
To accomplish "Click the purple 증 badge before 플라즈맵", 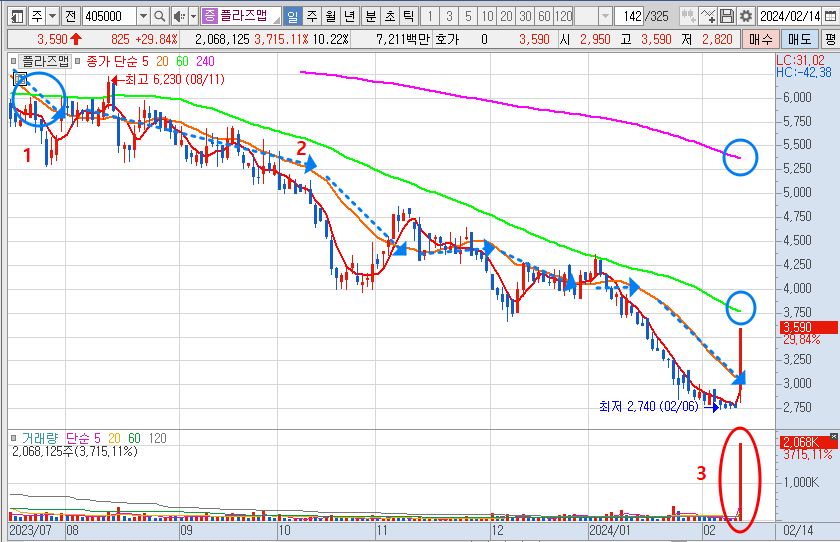I will point(209,16).
